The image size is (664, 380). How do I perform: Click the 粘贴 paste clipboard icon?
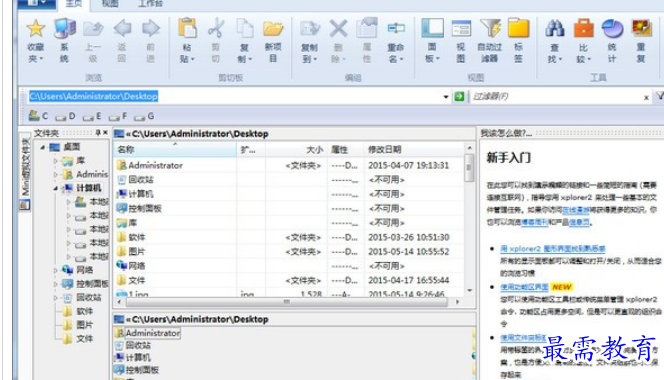tap(187, 28)
